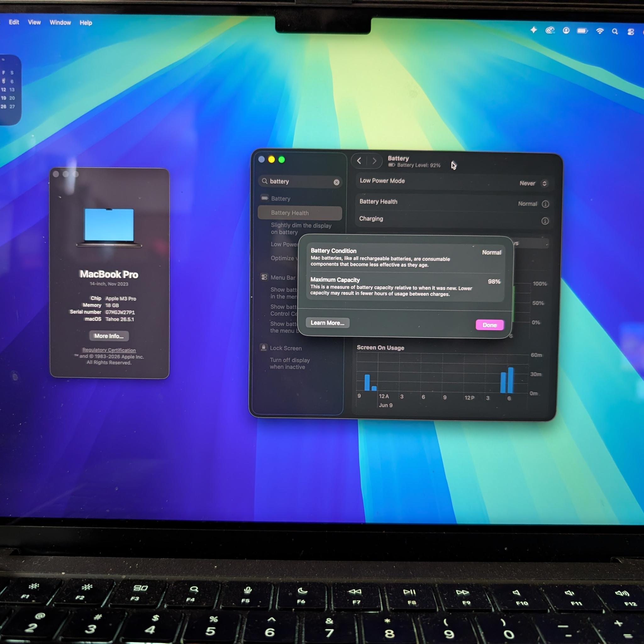The height and width of the screenshot is (644, 644).
Task: Open the View menu
Action: click(34, 22)
